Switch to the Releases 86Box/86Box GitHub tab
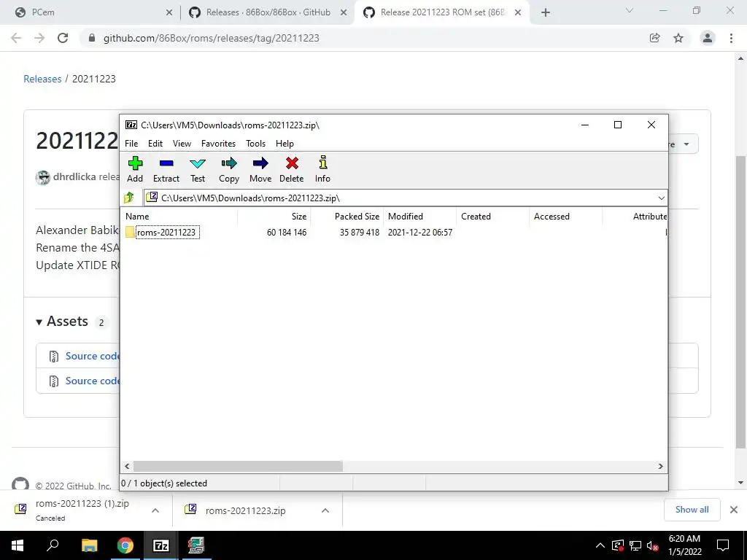 [268, 12]
